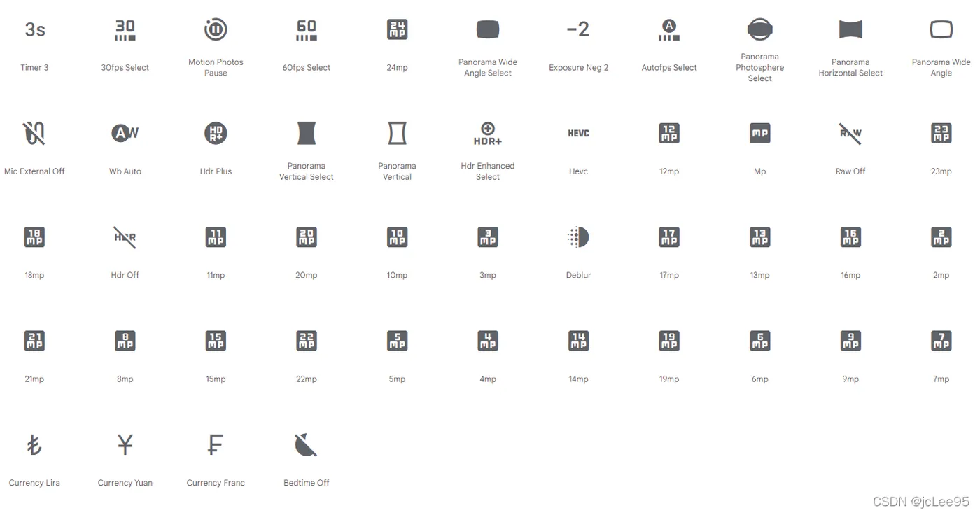Select the Autofps Select icon
The image size is (980, 515).
pyautogui.click(x=669, y=29)
